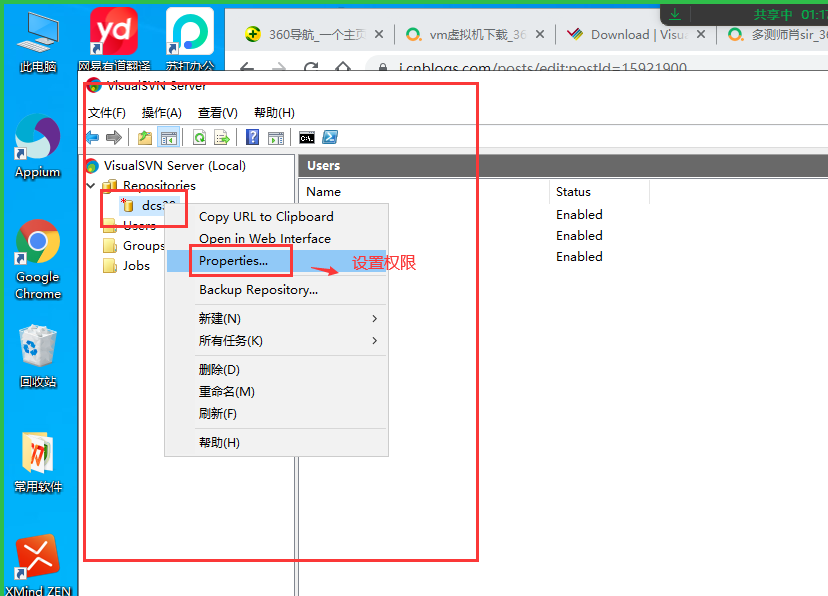Open the 回收站 recycle bin icon
The width and height of the screenshot is (828, 596).
(x=37, y=356)
